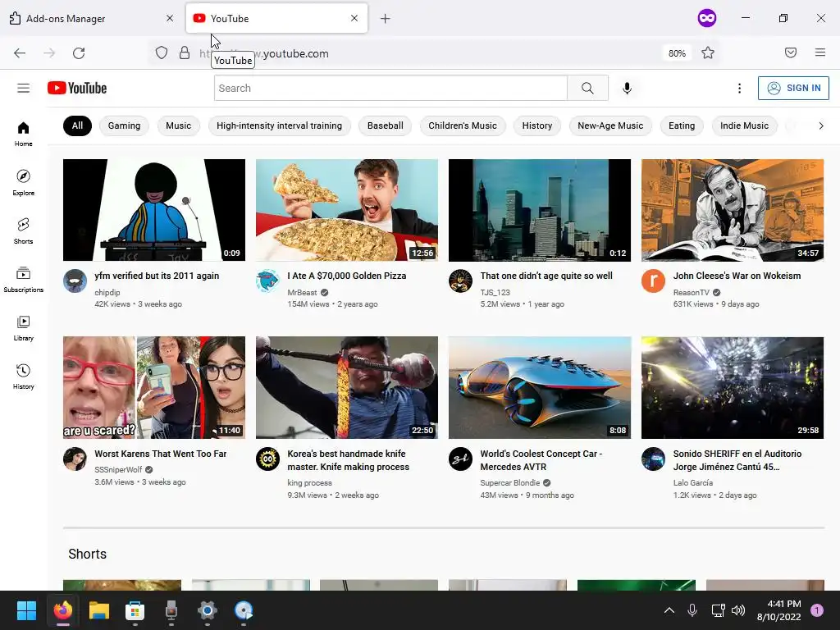Click the tracking protection shield icon

coord(162,53)
